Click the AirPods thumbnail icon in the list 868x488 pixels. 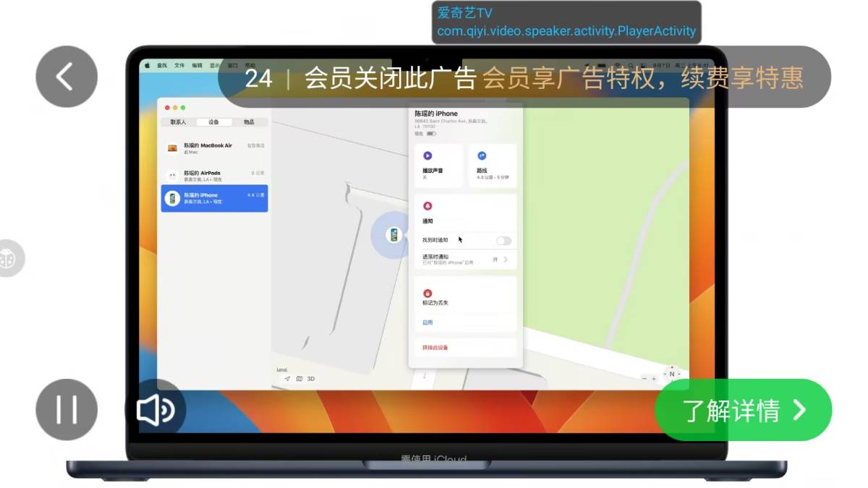coord(172,176)
